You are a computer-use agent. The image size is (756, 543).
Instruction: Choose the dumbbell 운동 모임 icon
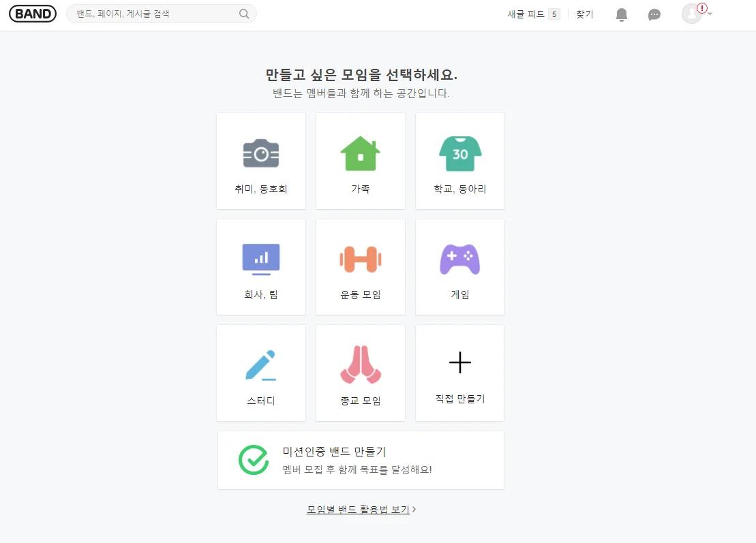click(x=360, y=260)
